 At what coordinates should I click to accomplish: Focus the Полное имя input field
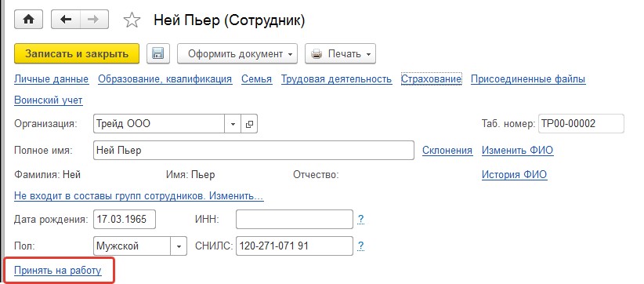click(254, 151)
